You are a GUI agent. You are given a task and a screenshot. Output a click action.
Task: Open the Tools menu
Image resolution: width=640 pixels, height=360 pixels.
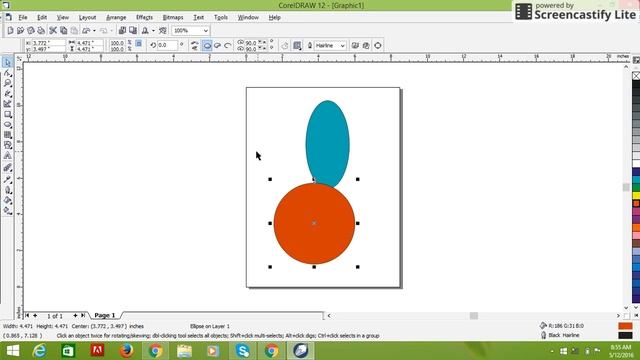(220, 18)
